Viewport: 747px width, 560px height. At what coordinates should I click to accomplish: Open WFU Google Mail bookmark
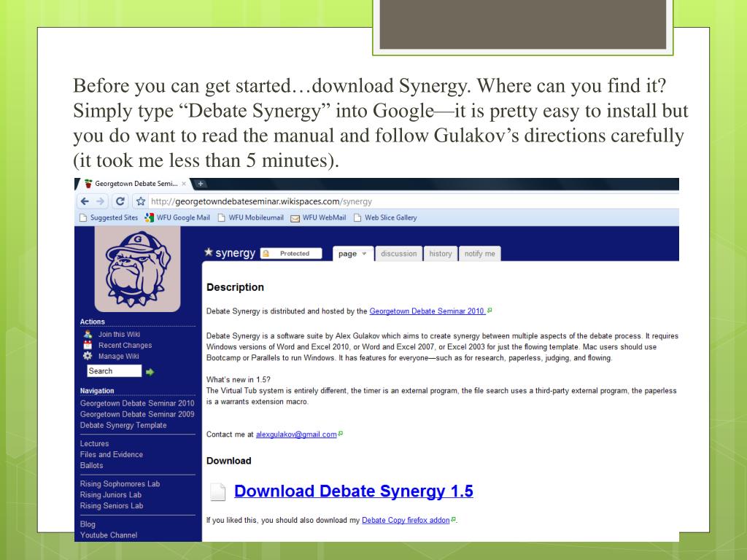coord(177,217)
